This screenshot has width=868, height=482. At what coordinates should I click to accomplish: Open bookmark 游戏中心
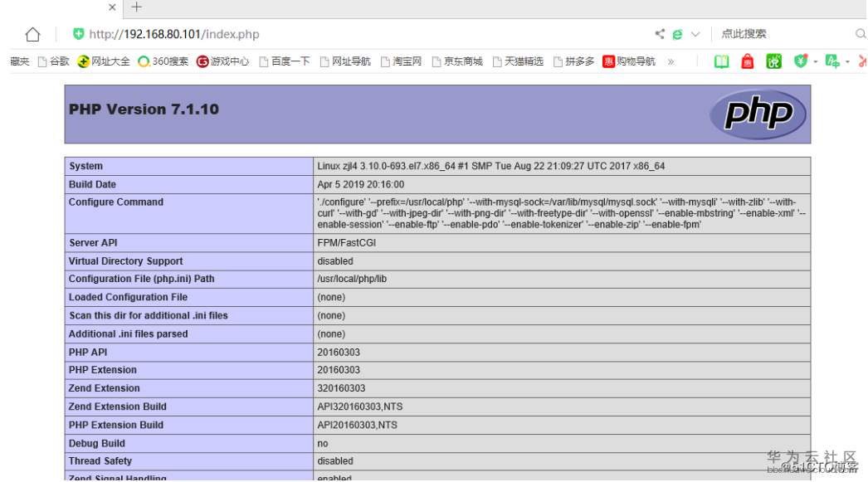223,61
